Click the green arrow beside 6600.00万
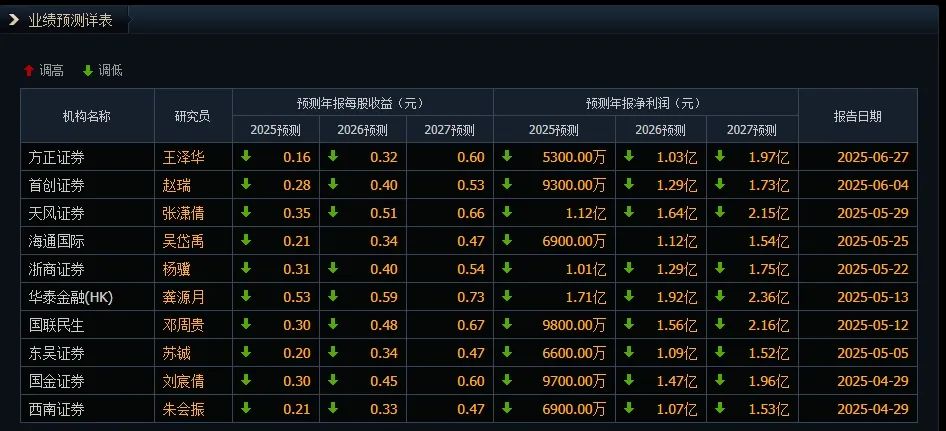 tap(507, 352)
